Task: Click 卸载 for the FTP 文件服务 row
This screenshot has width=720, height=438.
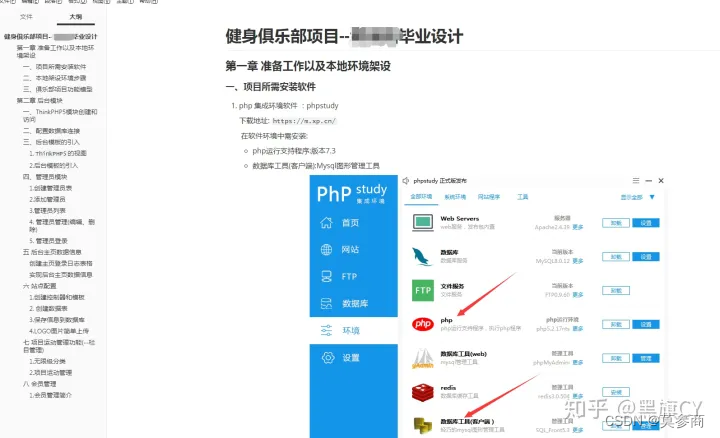Action: [x=616, y=291]
